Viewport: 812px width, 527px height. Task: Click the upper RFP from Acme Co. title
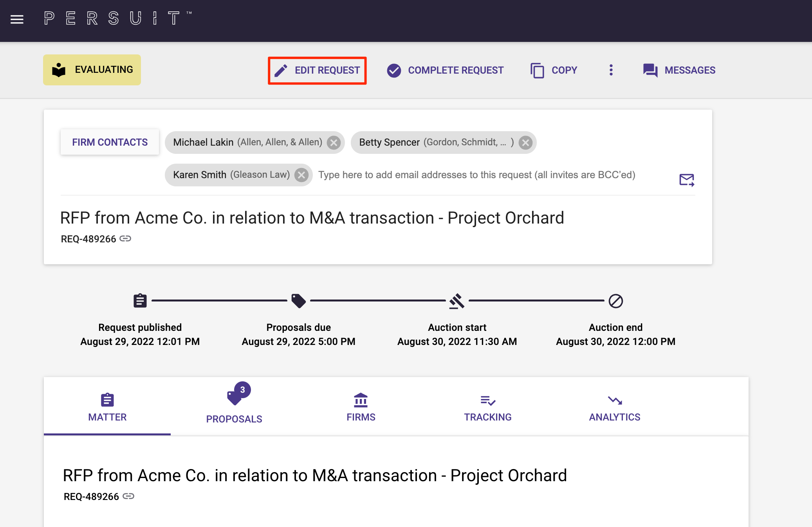[312, 218]
